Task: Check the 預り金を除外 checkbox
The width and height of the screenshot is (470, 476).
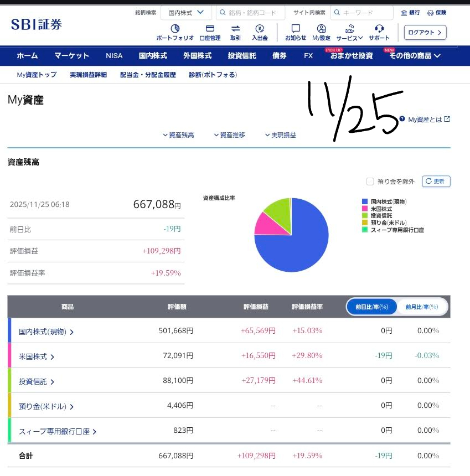Action: [370, 182]
